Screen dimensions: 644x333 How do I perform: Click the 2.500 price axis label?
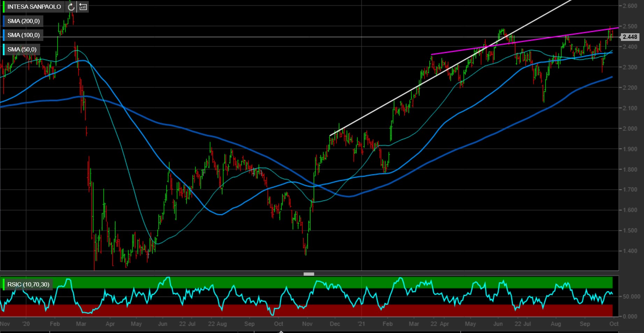[x=630, y=26]
